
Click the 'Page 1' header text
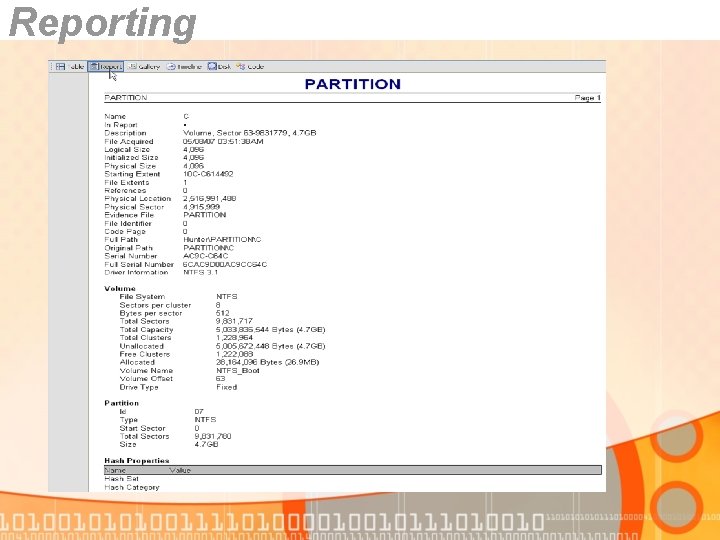(x=587, y=98)
